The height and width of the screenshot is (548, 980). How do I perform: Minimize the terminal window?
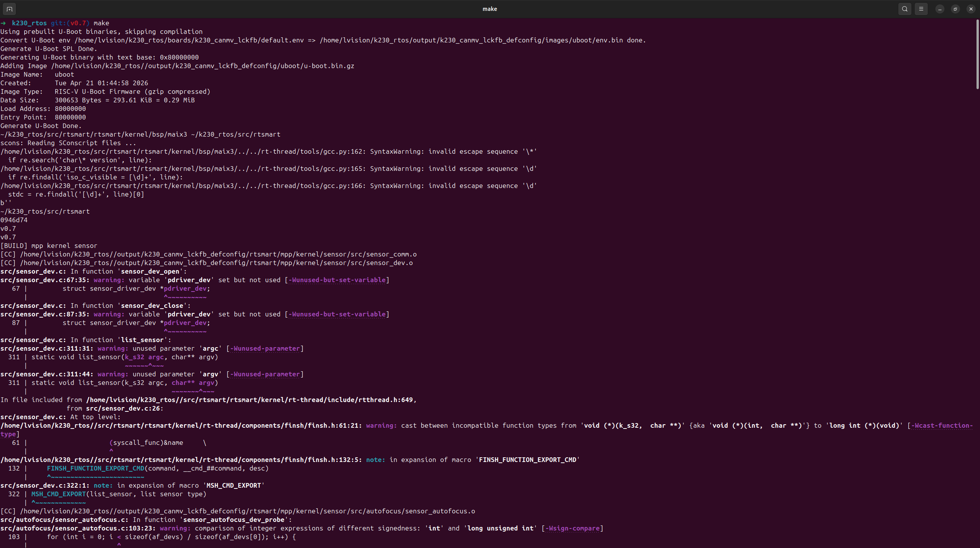(940, 9)
